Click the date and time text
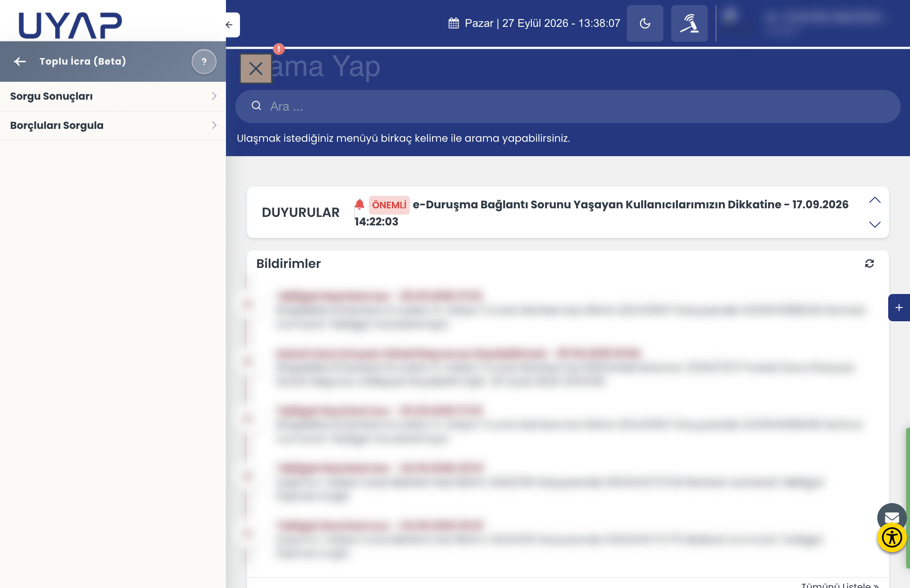The width and height of the screenshot is (910, 588). [x=542, y=23]
